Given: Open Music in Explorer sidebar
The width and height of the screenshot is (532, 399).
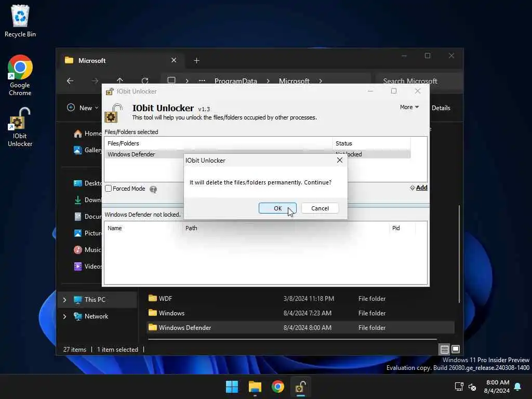Looking at the screenshot, I should click(87, 250).
